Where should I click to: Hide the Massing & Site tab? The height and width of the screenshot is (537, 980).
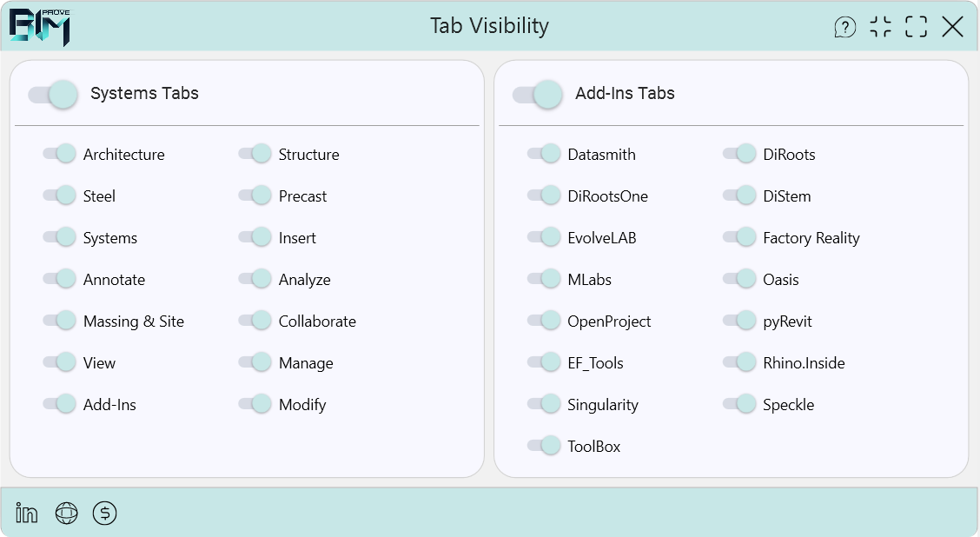click(x=60, y=321)
